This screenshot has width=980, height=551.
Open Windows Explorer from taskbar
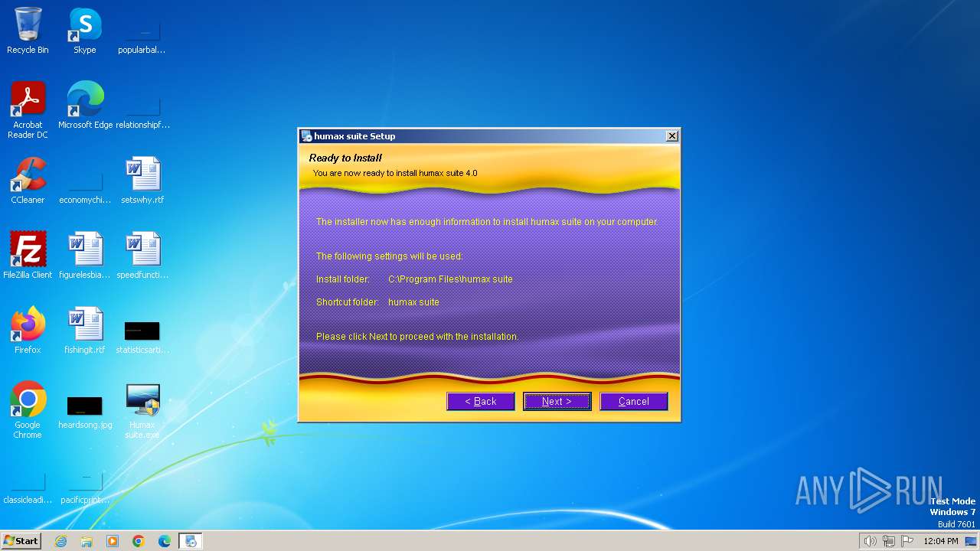(87, 541)
